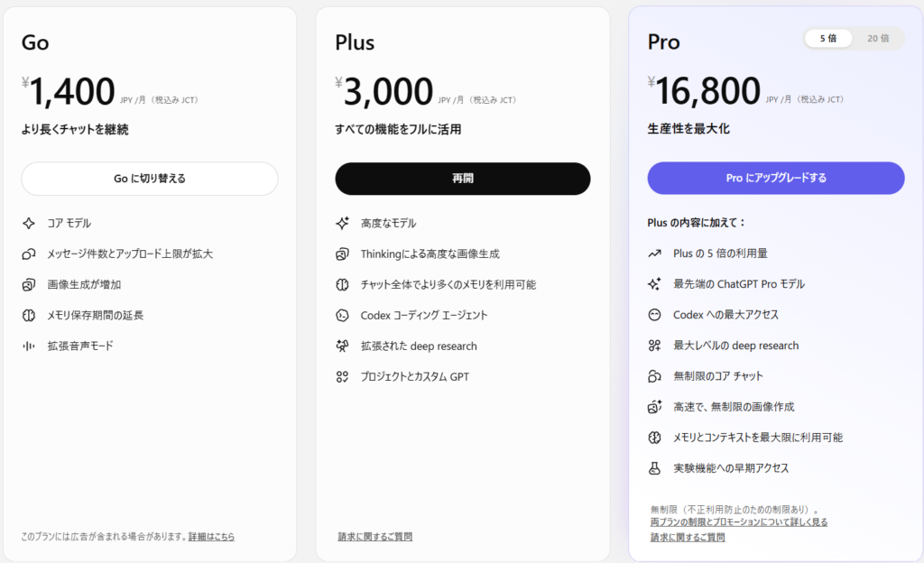Click the Plus plan title
Image resolution: width=924 pixels, height=563 pixels.
pyautogui.click(x=355, y=42)
